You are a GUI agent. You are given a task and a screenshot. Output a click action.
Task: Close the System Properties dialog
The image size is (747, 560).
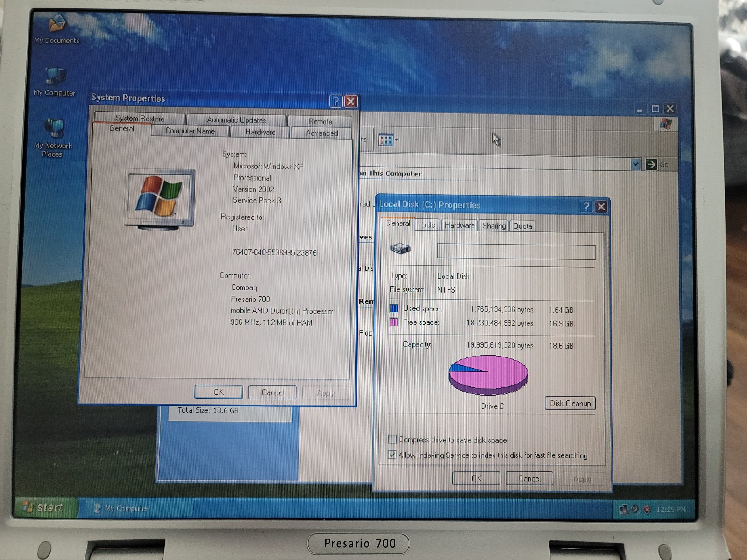click(x=351, y=101)
